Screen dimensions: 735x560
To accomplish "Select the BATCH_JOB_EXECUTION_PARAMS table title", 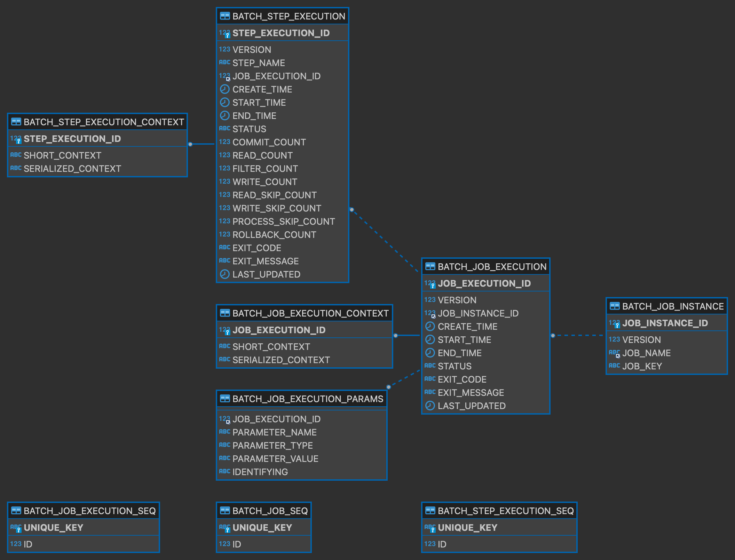I will click(308, 399).
